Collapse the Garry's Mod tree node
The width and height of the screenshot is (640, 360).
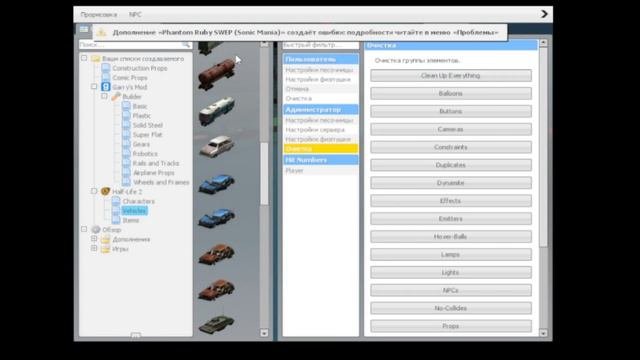tap(94, 87)
